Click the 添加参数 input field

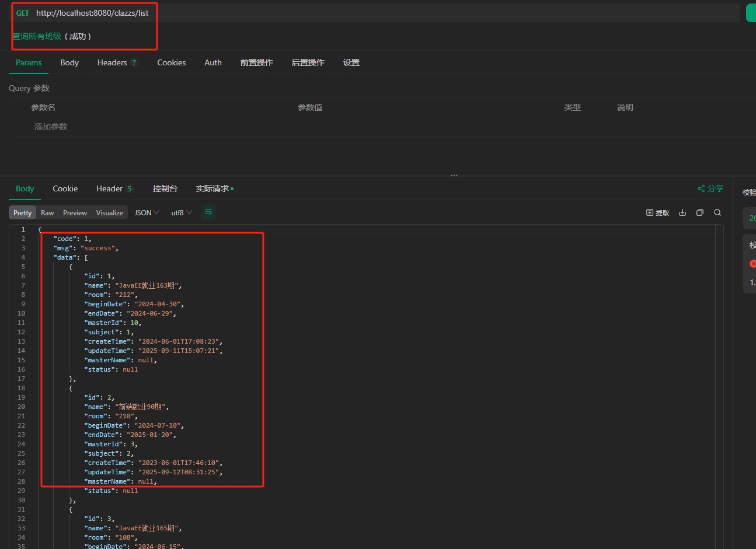click(51, 127)
